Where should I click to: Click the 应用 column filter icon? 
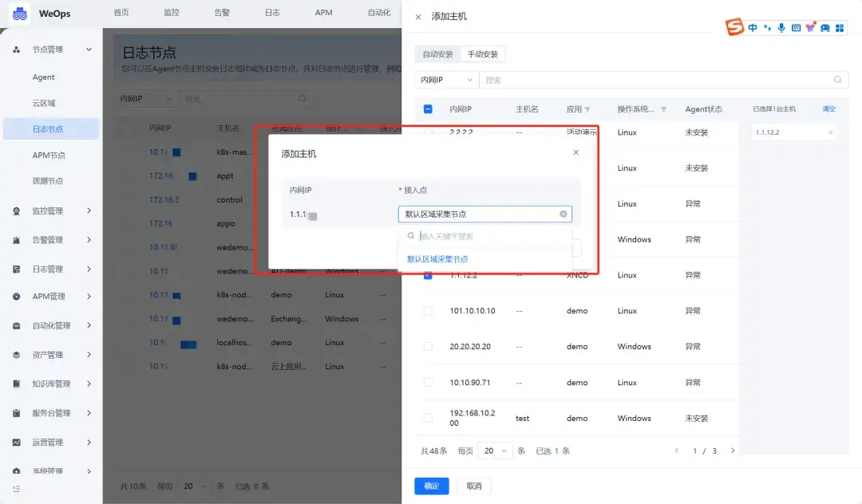tap(587, 109)
